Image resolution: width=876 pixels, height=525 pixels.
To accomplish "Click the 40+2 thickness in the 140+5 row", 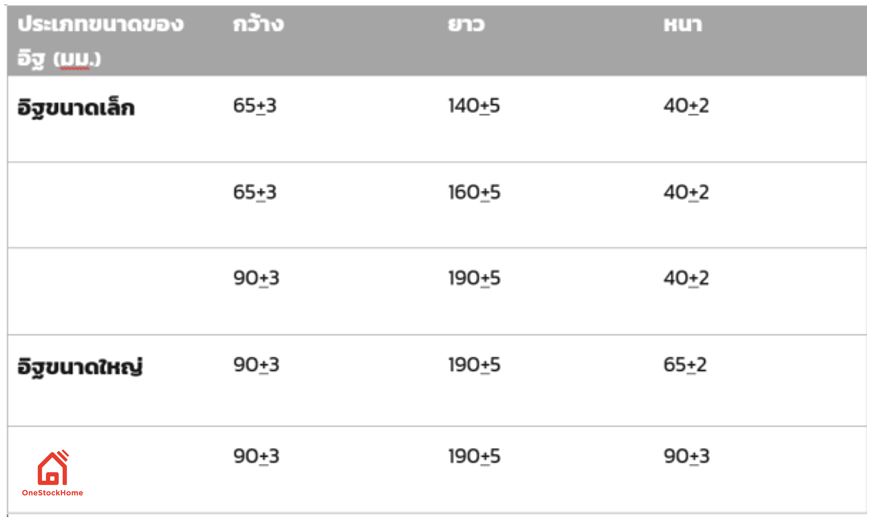I will click(686, 106).
